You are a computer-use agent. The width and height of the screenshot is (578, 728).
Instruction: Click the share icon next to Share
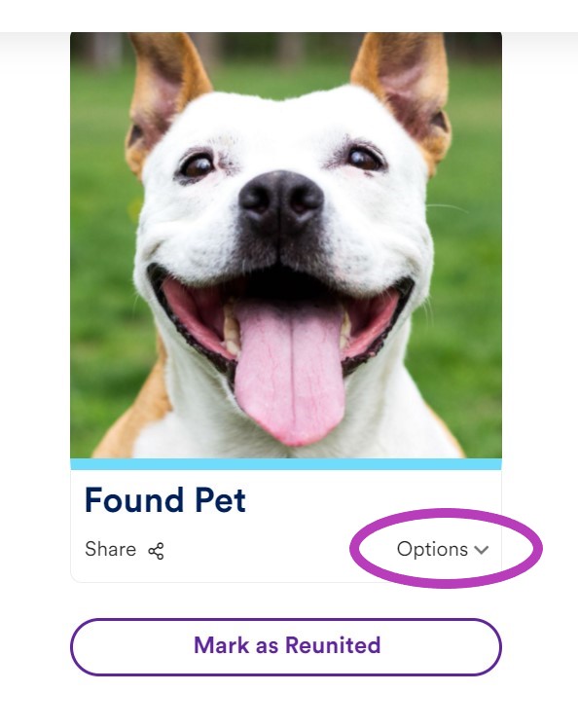(156, 551)
